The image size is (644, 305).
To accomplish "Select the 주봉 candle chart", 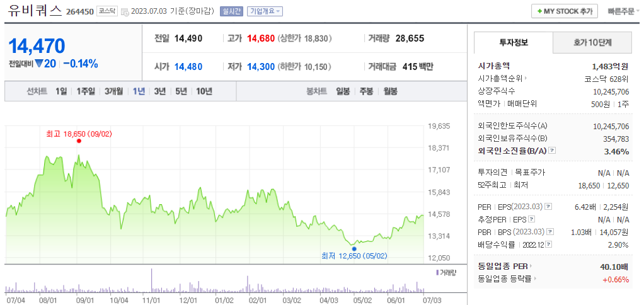I will (366, 91).
